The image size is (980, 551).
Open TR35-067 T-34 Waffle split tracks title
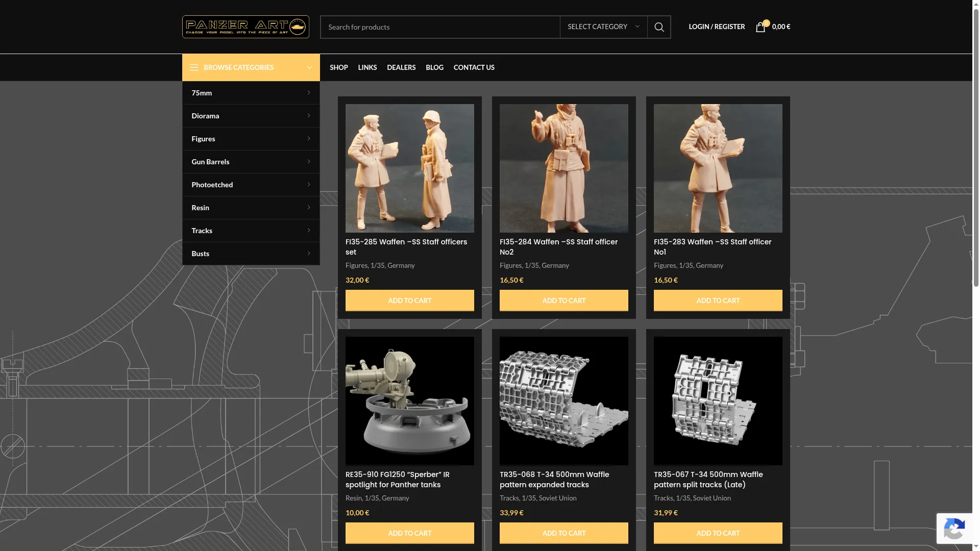(708, 480)
